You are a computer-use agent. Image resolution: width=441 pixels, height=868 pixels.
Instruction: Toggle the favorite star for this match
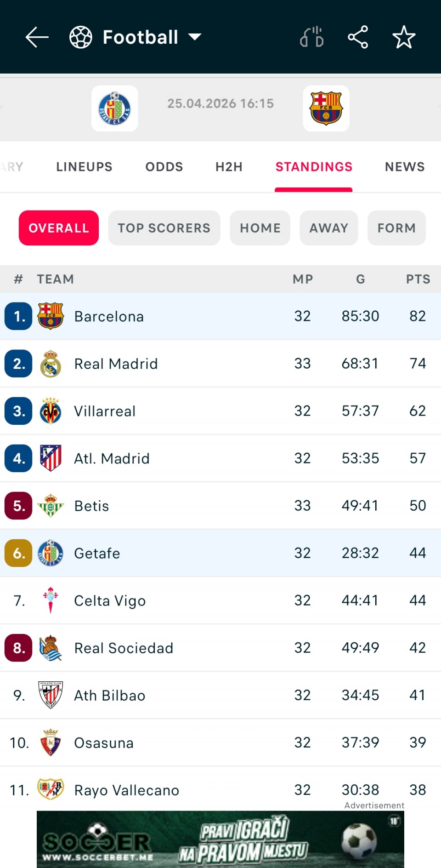coord(404,37)
